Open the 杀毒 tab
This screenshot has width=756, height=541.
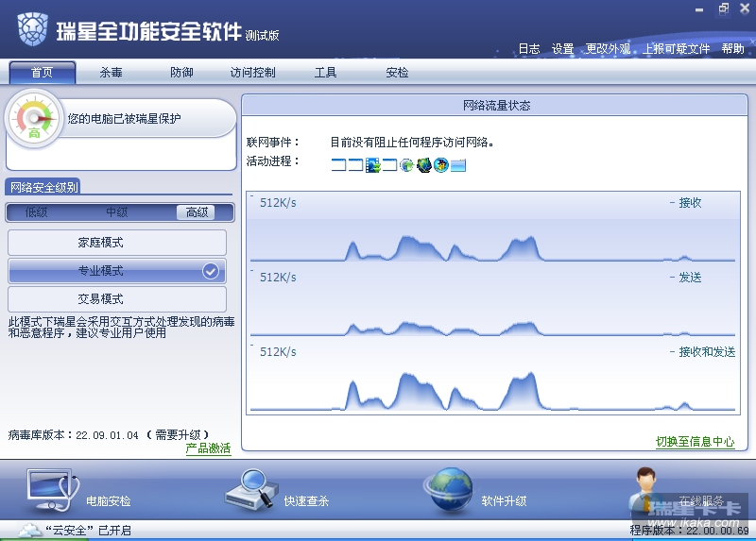coord(111,73)
